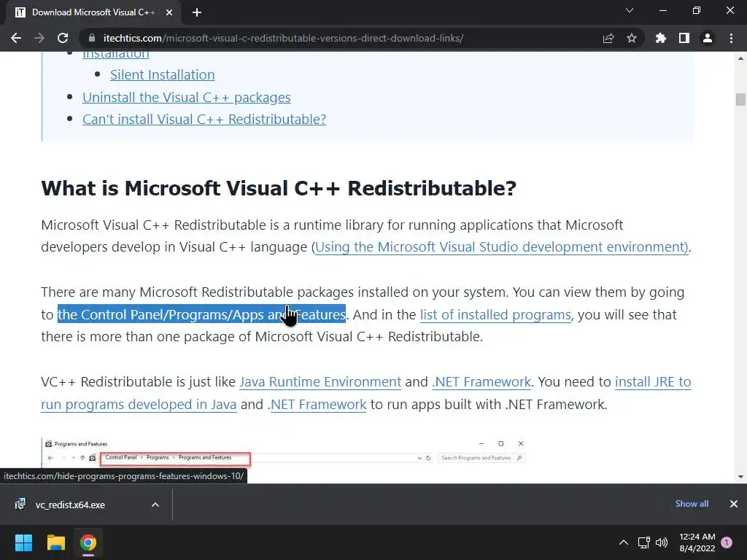The height and width of the screenshot is (560, 747).
Task: Open a new browser tab
Action: coord(197,12)
